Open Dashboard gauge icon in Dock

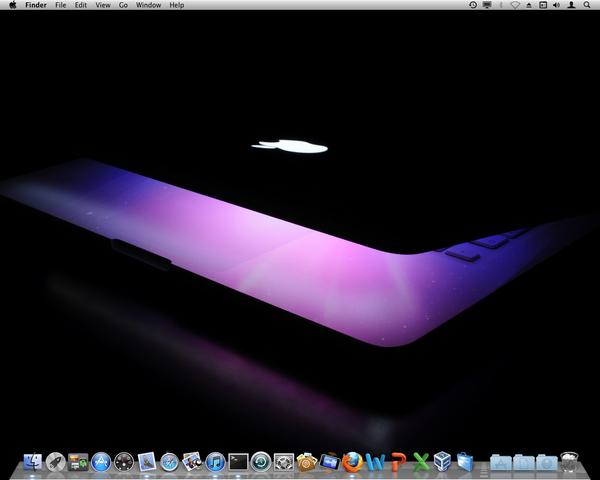click(124, 462)
